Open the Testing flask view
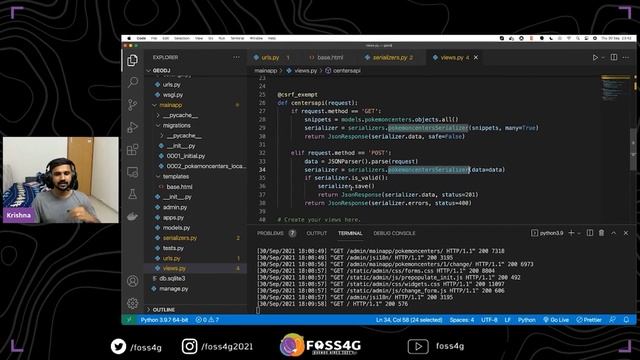Viewport: 640px width, 360px height. click(133, 194)
